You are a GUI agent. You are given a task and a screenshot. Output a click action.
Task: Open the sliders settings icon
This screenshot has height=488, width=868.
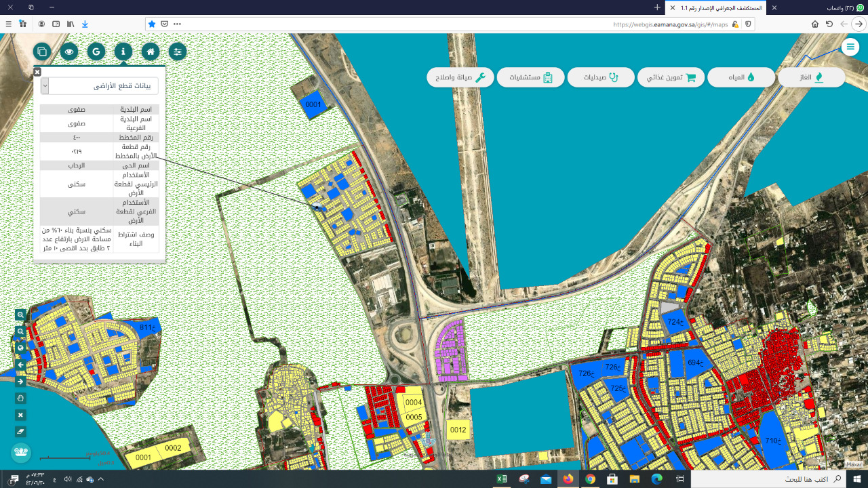178,52
